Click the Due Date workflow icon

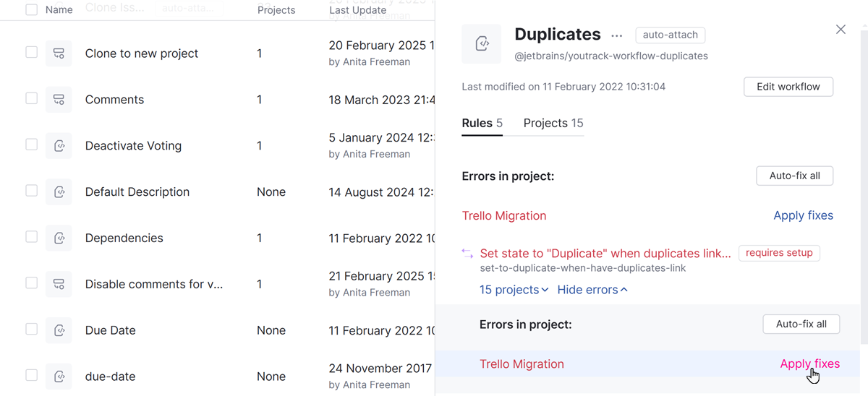click(59, 330)
